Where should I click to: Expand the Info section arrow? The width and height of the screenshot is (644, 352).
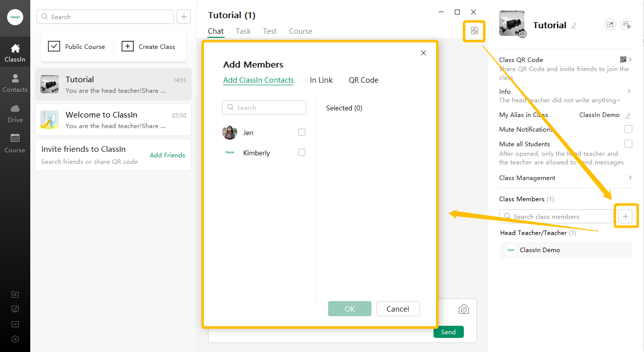point(629,91)
